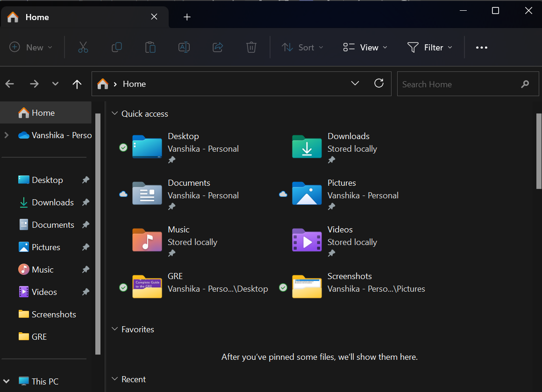Unpin Downloads from the navigation sidebar
This screenshot has width=542, height=392.
coord(86,203)
